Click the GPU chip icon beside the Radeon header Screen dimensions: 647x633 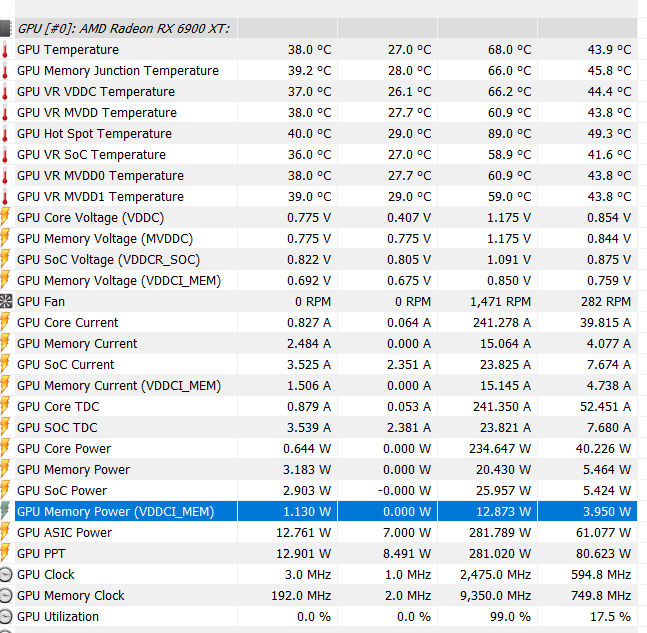click(x=5, y=28)
